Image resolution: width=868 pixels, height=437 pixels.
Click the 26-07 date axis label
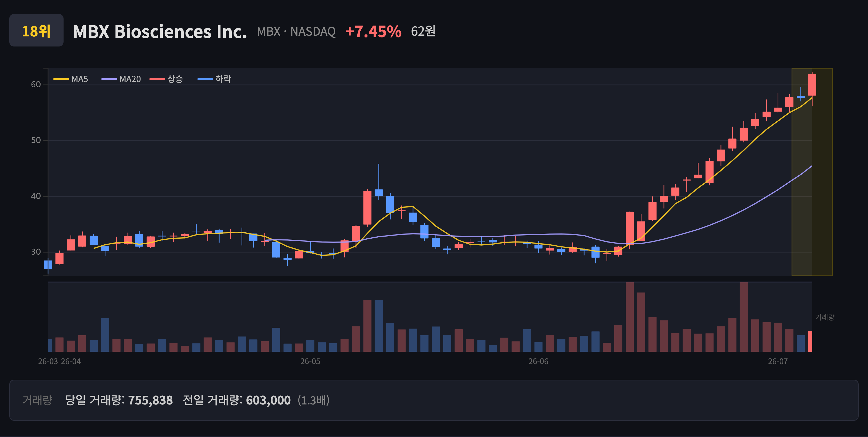coord(778,362)
